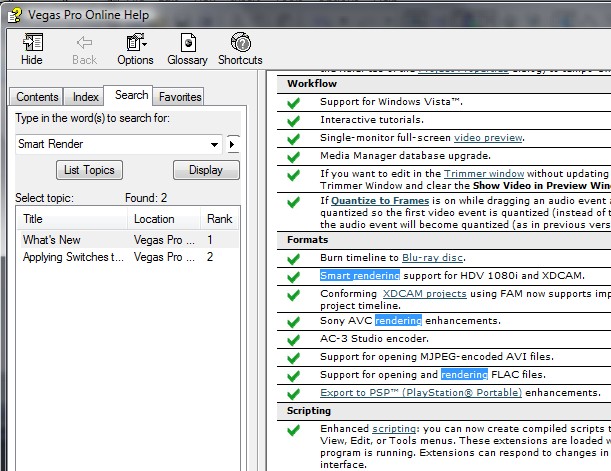This screenshot has width=611, height=471.
Task: Click the List Topics button
Action: pyautogui.click(x=89, y=170)
